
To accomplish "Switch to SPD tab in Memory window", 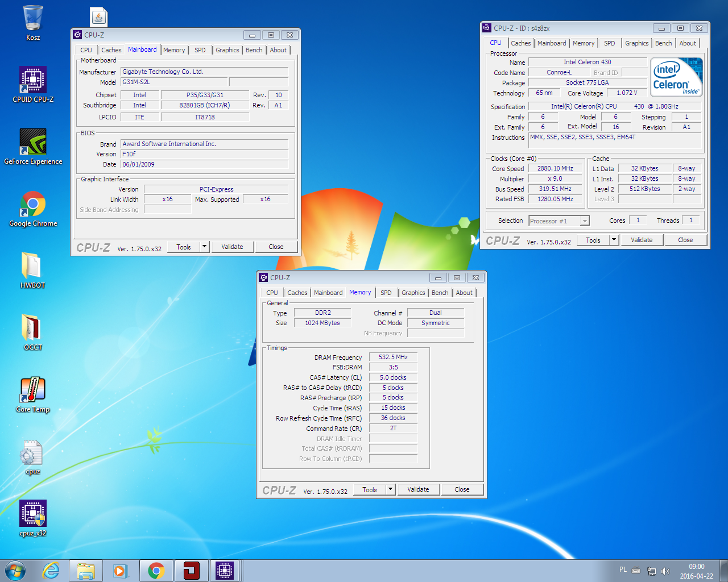I will pyautogui.click(x=386, y=293).
